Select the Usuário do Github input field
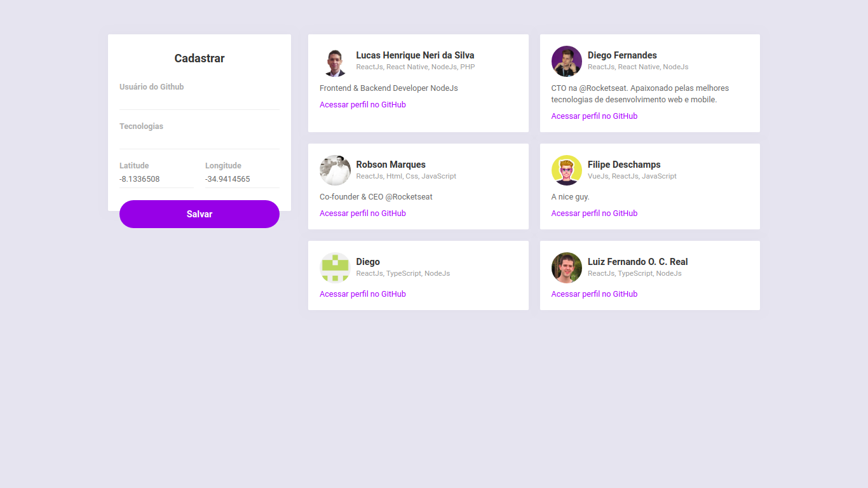 (199, 98)
